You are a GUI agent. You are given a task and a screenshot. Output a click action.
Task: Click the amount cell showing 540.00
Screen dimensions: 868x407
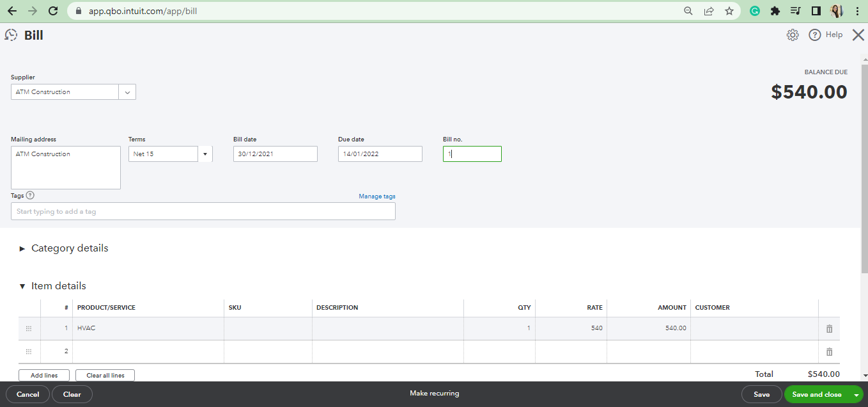pyautogui.click(x=649, y=328)
